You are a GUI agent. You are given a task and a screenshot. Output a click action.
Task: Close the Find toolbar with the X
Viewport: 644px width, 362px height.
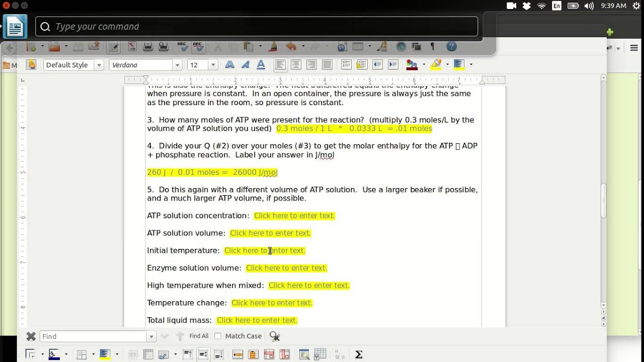(31, 336)
